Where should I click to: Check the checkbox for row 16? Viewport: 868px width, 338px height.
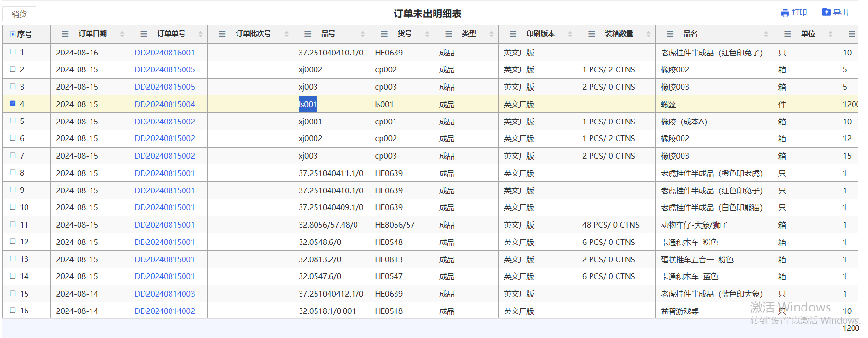[13, 310]
